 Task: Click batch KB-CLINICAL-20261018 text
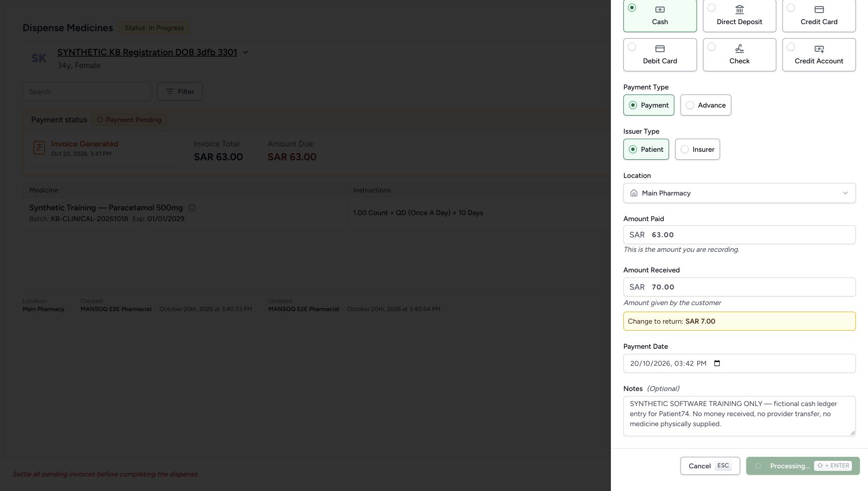[x=89, y=219]
